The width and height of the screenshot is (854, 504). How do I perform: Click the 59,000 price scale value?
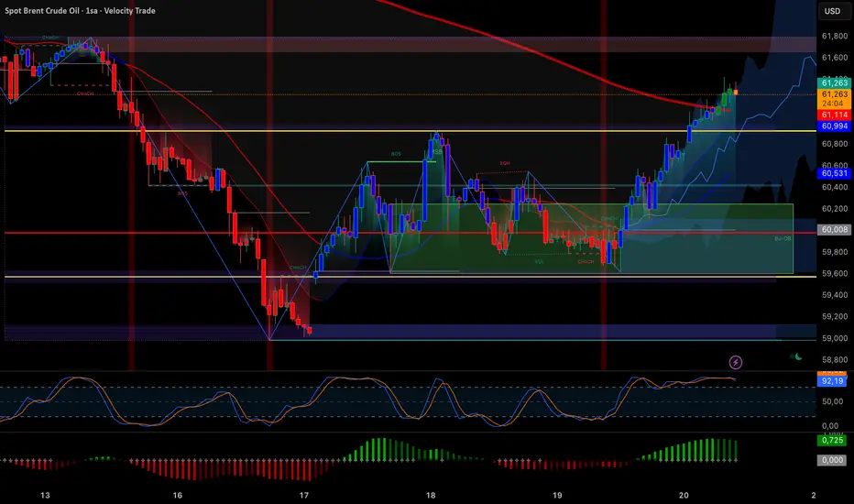pos(835,338)
